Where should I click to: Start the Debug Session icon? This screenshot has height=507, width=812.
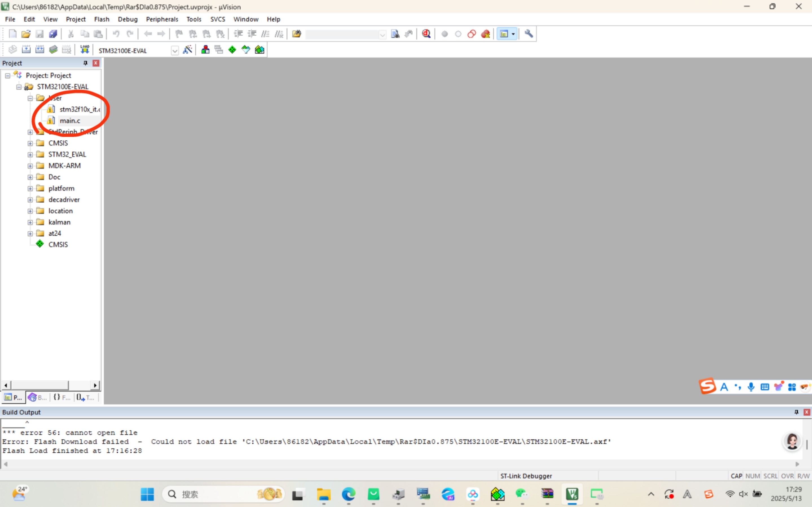coord(426,34)
